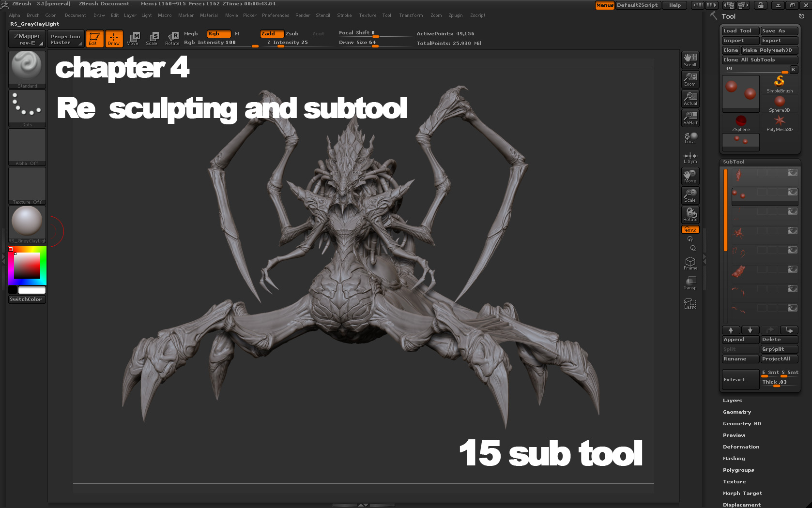Set canvas to AAHalf size
Screen dimensions: 812x508
(690, 118)
